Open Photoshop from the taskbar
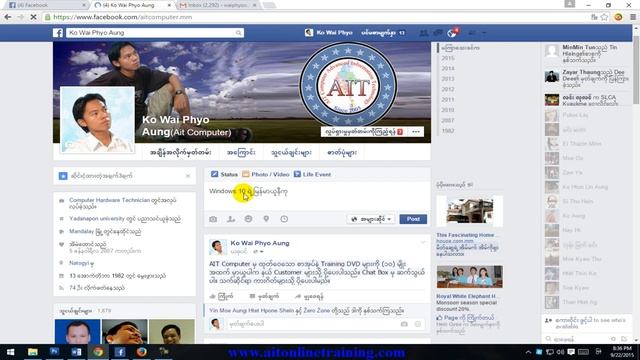640x360 pixels. point(54,352)
